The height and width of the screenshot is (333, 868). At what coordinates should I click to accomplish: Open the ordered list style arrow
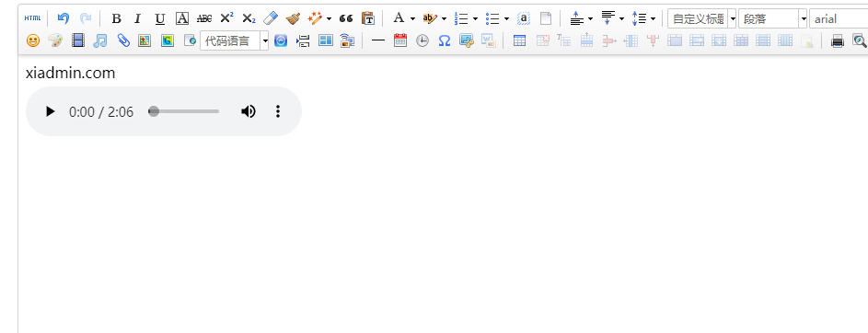tap(475, 18)
